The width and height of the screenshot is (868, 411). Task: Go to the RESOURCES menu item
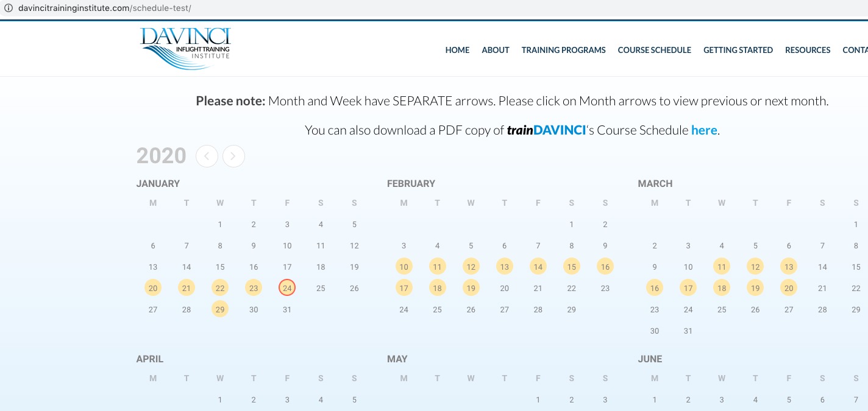point(807,50)
